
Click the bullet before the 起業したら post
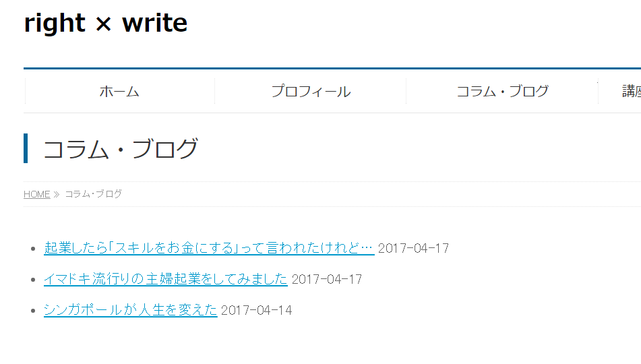(x=33, y=249)
